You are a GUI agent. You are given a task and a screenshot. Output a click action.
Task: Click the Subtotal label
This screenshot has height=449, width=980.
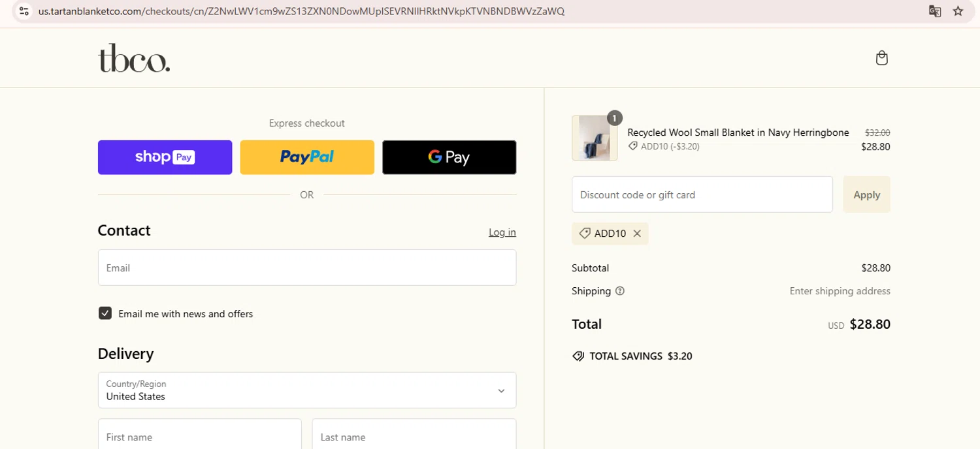590,268
